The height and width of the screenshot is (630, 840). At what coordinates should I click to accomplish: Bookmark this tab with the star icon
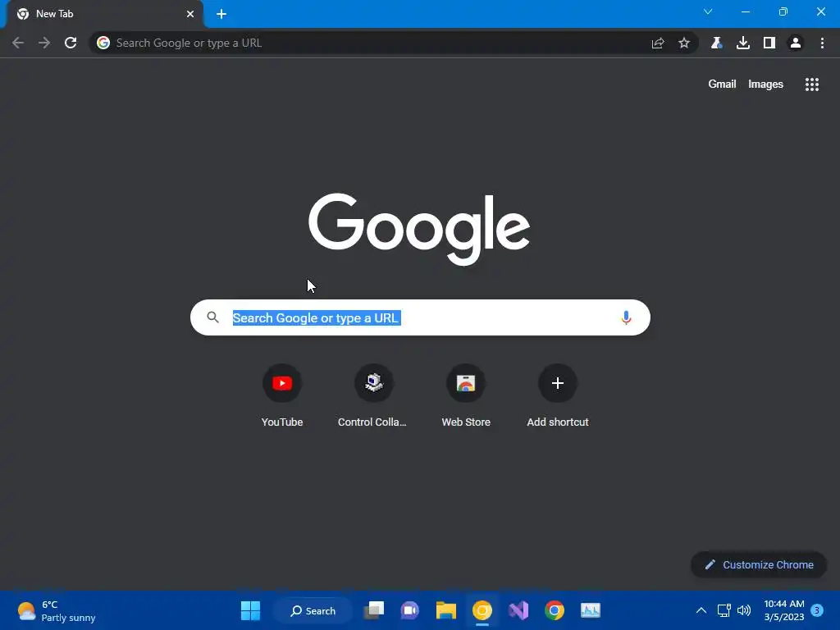coord(684,43)
